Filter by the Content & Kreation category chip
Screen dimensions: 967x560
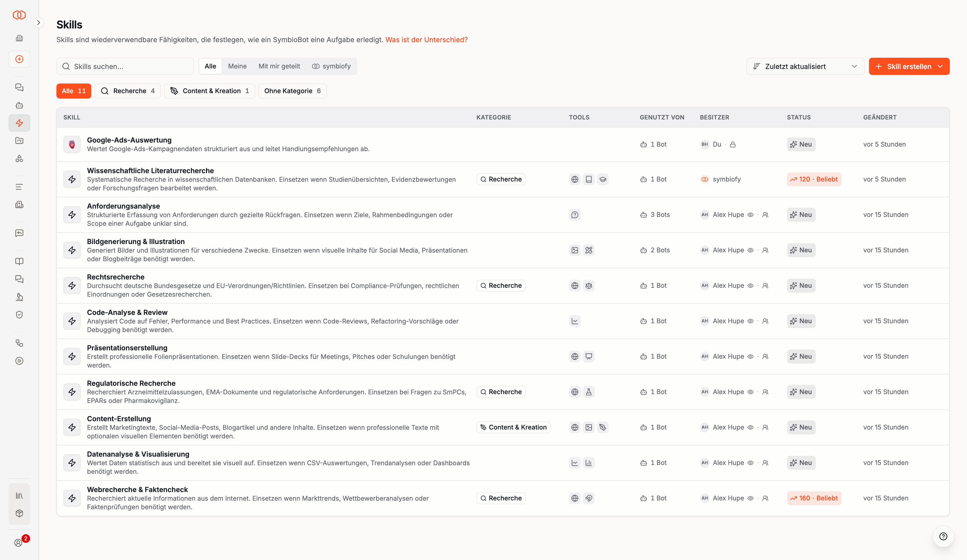210,91
